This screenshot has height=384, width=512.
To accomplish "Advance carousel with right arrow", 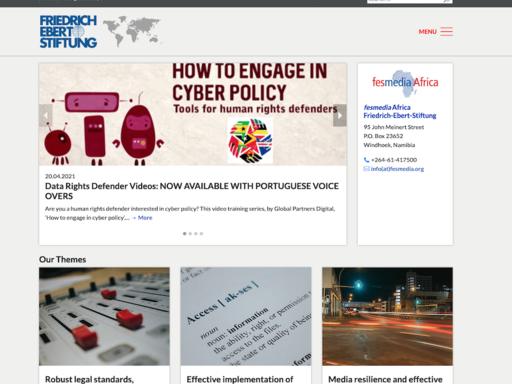I will pyautogui.click(x=340, y=115).
